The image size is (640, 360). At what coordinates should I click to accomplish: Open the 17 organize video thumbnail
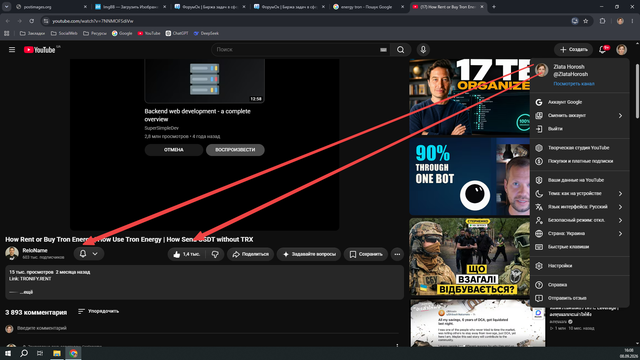point(469,97)
